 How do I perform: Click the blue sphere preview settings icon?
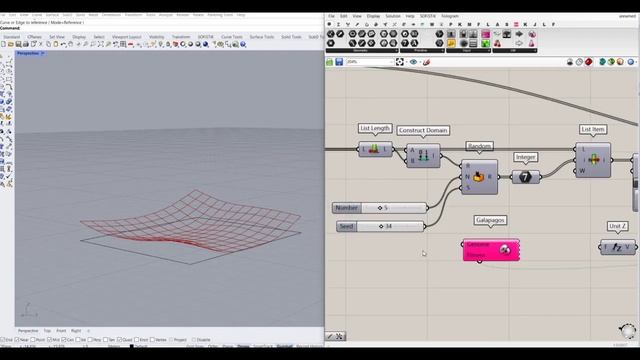tap(631, 62)
